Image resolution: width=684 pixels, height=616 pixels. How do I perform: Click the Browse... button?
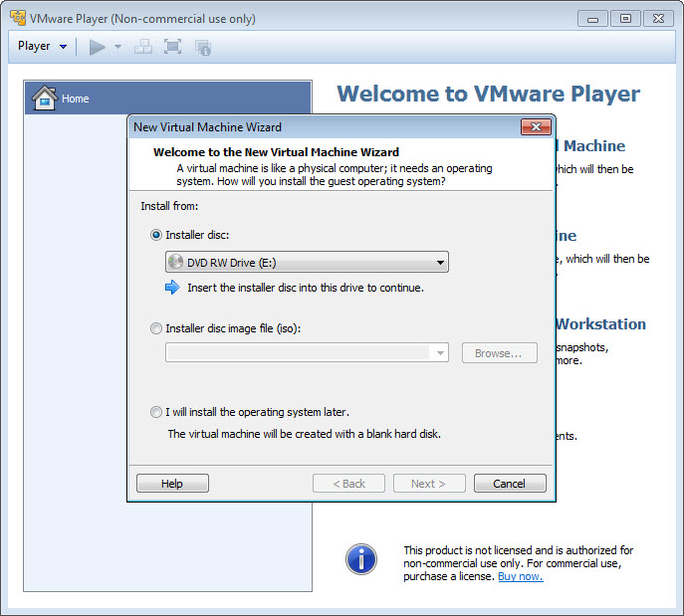click(x=500, y=352)
